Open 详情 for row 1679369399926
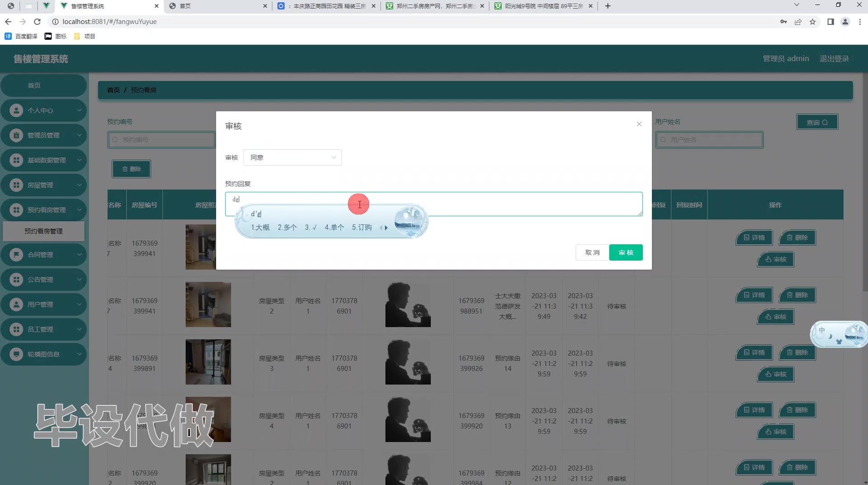868x485 pixels. pos(755,352)
